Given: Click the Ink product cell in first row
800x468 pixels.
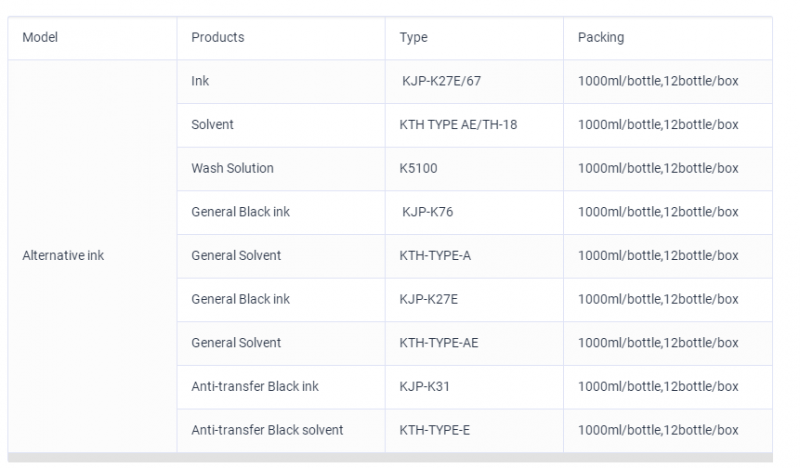Looking at the screenshot, I should (281, 82).
